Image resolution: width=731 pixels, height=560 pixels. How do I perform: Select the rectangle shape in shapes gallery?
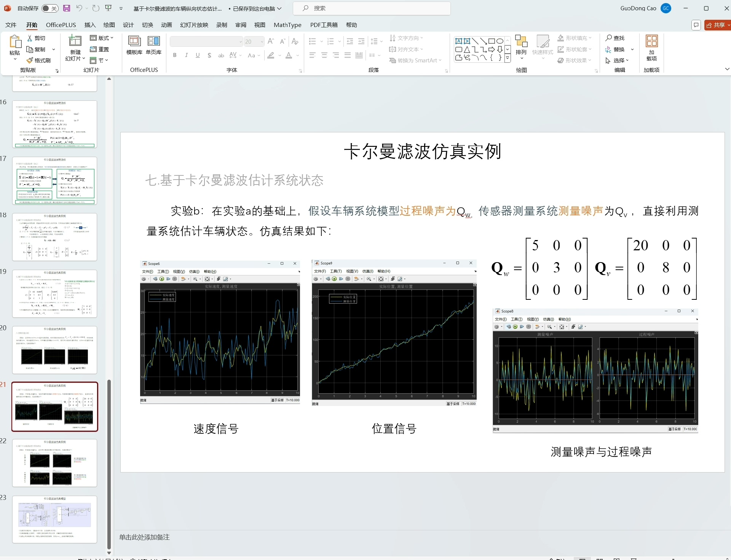coord(492,41)
